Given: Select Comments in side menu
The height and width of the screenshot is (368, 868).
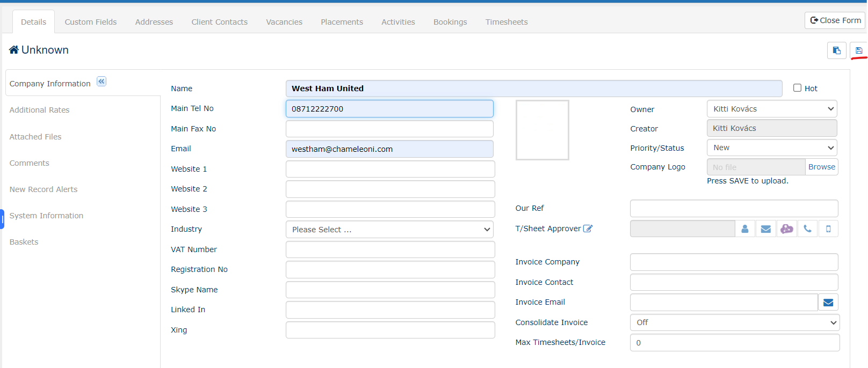Looking at the screenshot, I should [29, 163].
